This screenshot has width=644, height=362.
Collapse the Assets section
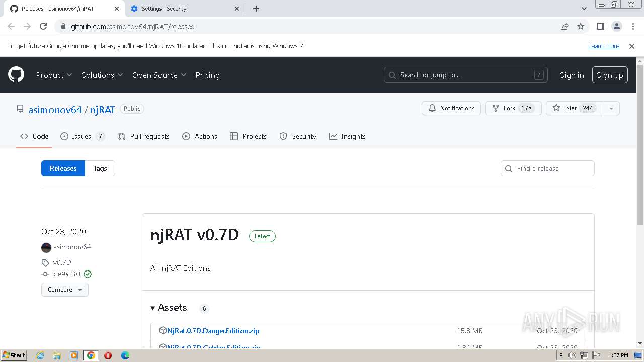click(169, 308)
